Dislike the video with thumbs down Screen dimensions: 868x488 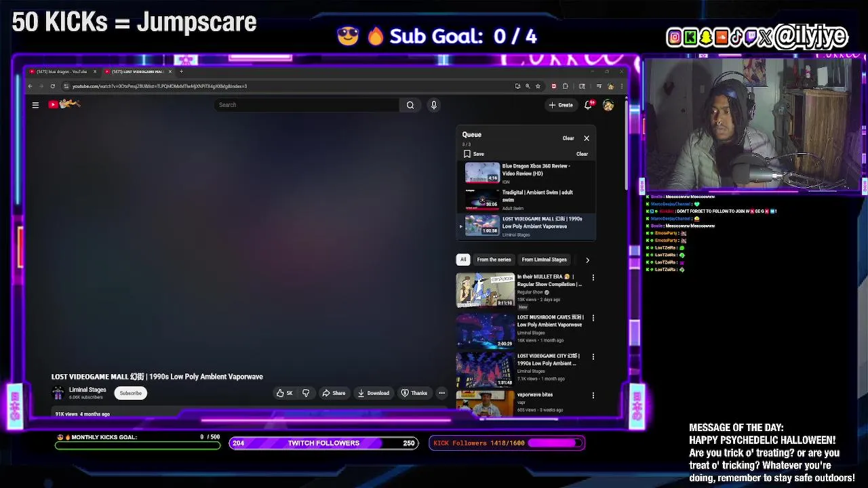point(306,393)
